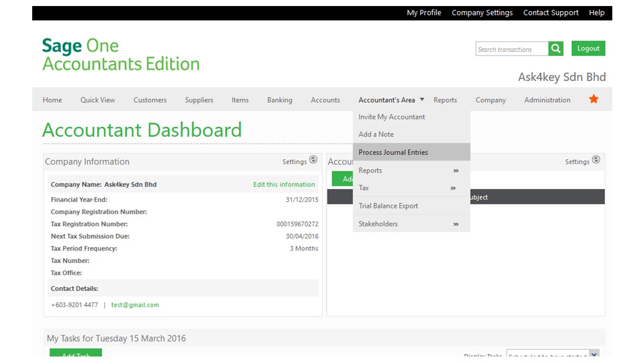The height and width of the screenshot is (362, 644).
Task: Choose Trial Balance Export
Action: pos(388,206)
